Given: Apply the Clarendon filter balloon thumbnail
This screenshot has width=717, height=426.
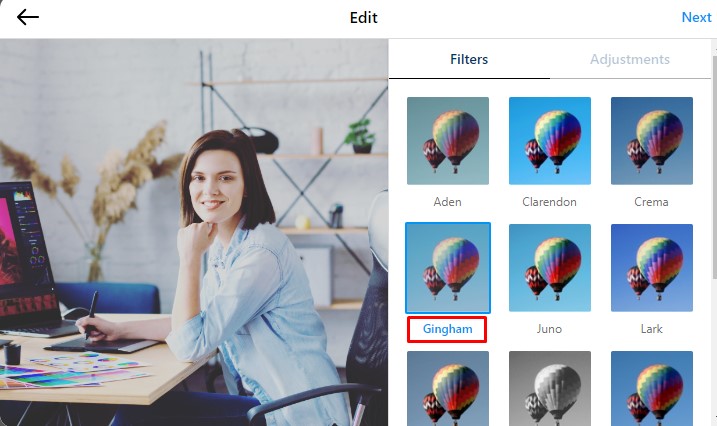Looking at the screenshot, I should pyautogui.click(x=550, y=141).
